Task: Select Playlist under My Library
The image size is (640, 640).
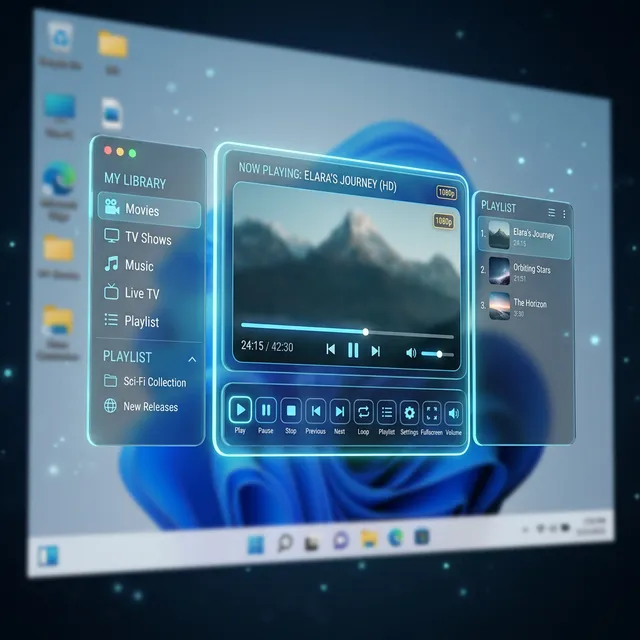Action: tap(131, 321)
